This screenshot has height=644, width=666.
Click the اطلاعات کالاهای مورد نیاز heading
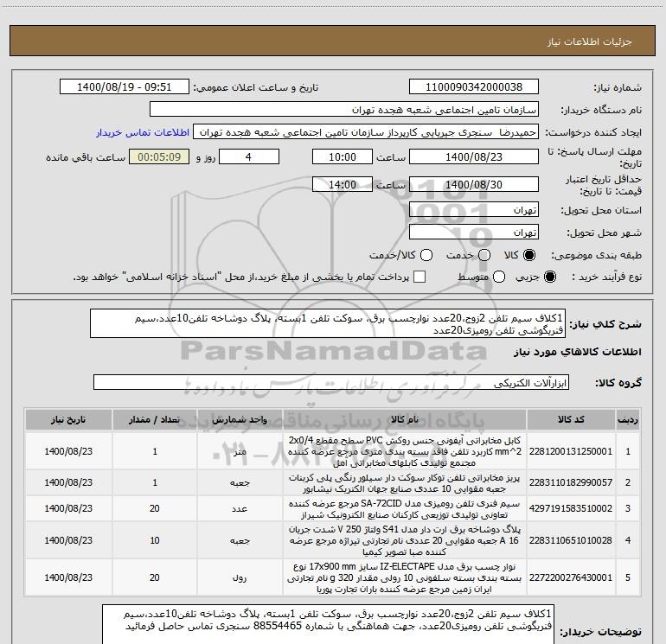578,352
